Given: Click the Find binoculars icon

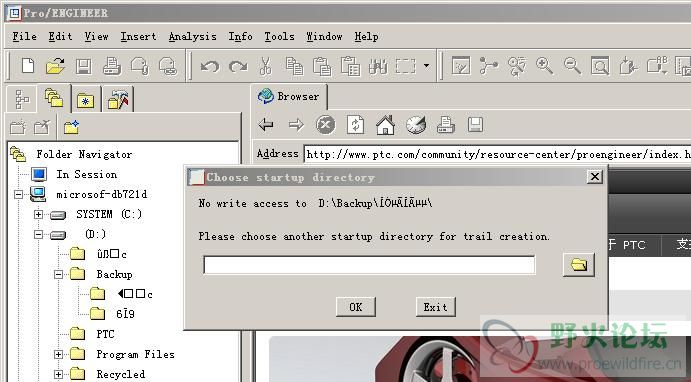Looking at the screenshot, I should point(378,66).
